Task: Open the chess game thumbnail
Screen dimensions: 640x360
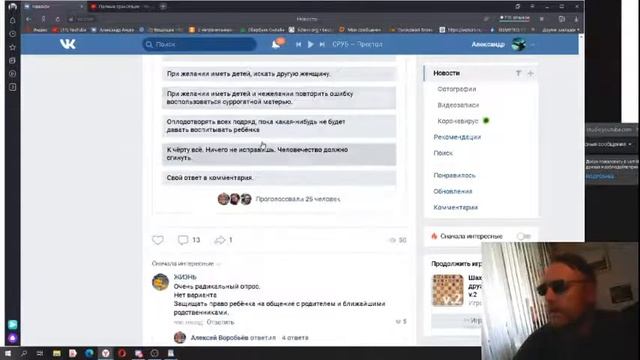Action: pos(448,290)
